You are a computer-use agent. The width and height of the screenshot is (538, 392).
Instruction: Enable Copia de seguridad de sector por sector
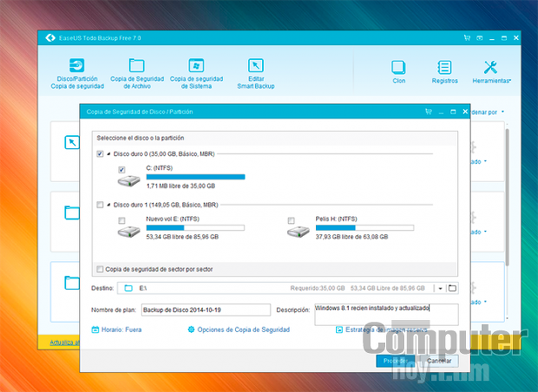point(100,269)
